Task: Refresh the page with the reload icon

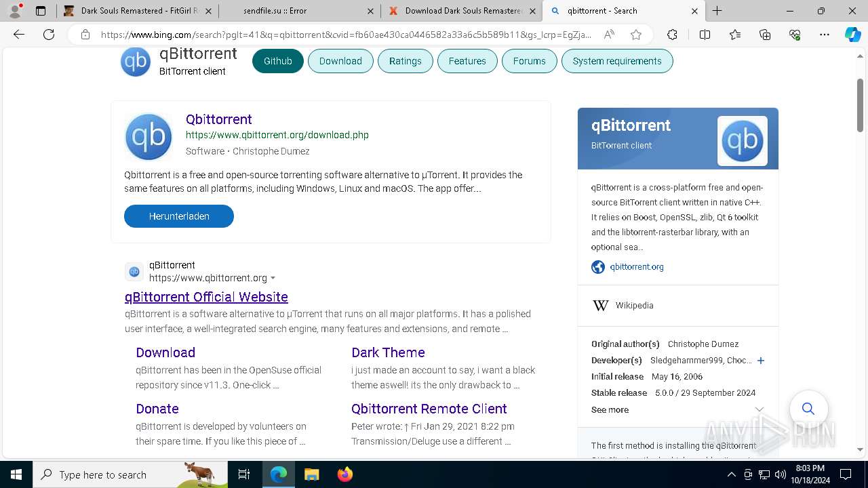Action: click(x=49, y=35)
